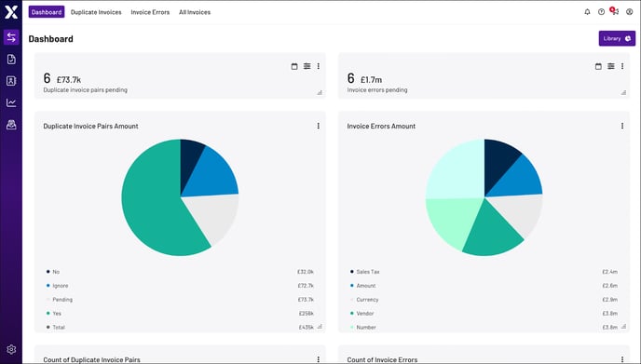Switch to All Invoices tab
The image size is (641, 364).
[195, 12]
